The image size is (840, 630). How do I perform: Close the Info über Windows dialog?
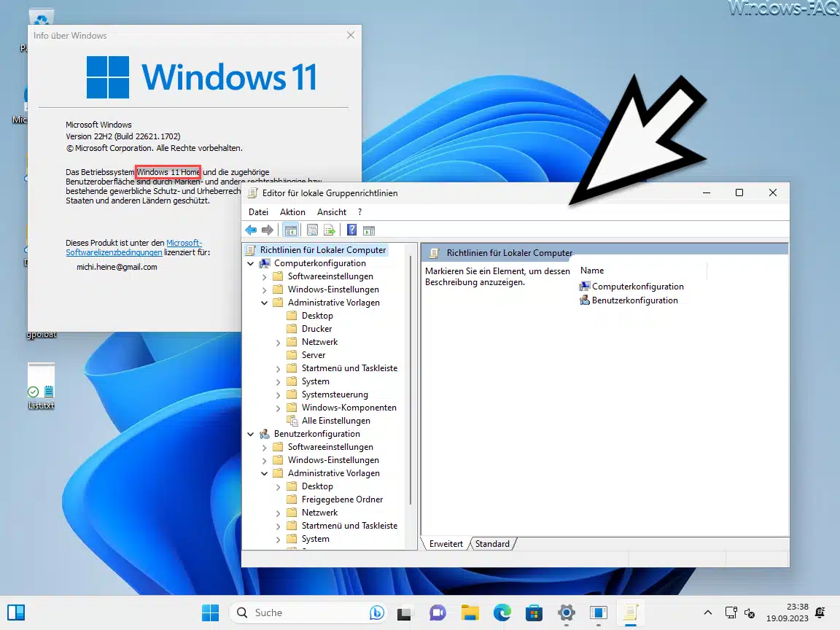pos(350,35)
